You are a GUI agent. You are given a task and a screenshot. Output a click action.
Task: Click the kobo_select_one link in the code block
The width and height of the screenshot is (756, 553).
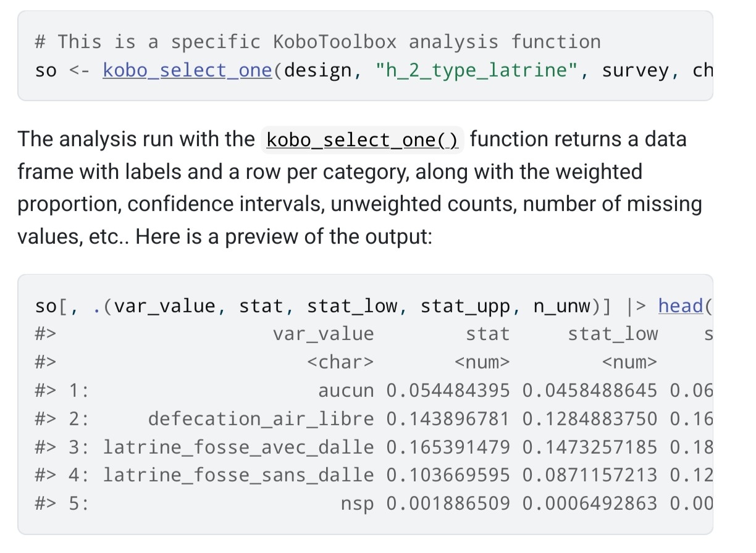tap(187, 71)
